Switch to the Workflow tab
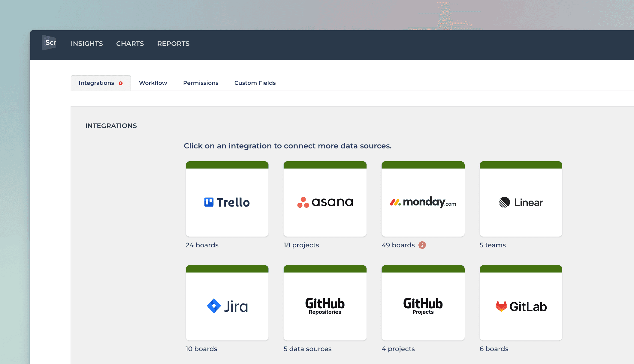 click(x=153, y=83)
